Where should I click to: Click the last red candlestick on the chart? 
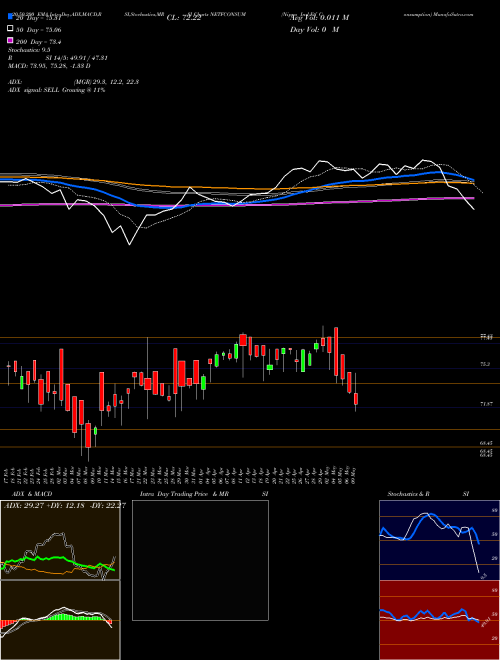[356, 399]
